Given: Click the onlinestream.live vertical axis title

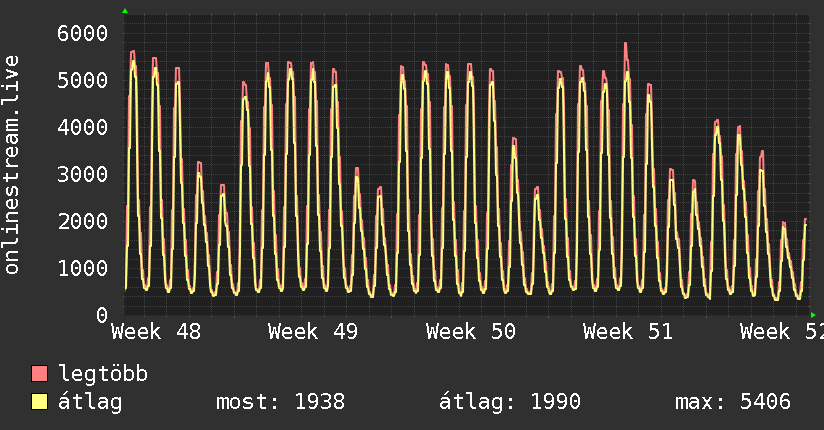Looking at the screenshot, I should [12, 165].
